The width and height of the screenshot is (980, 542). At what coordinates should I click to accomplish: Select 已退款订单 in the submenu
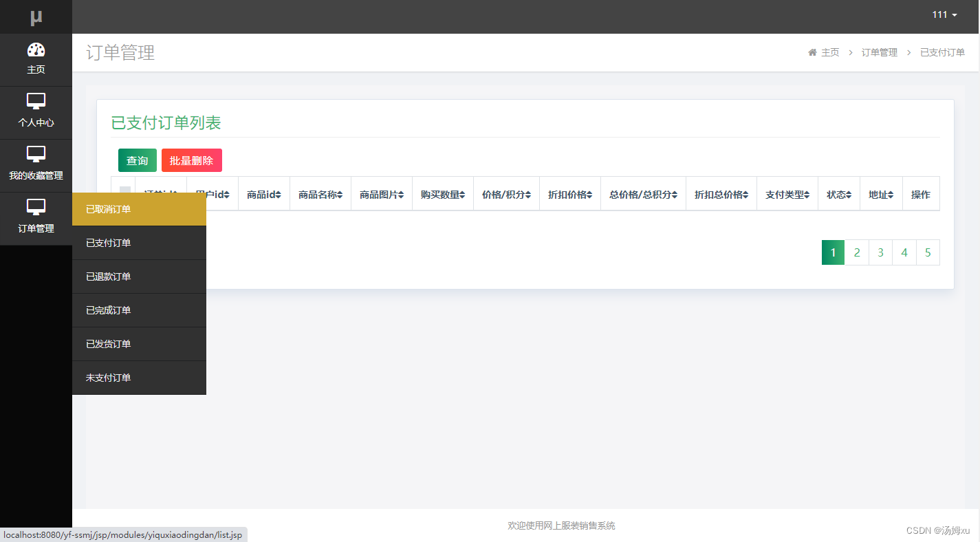point(139,277)
